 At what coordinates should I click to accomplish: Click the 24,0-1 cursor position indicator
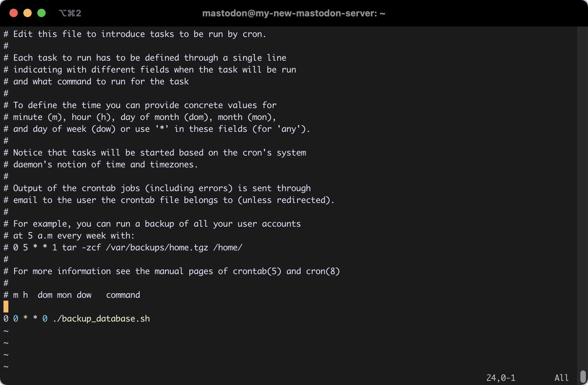point(501,378)
